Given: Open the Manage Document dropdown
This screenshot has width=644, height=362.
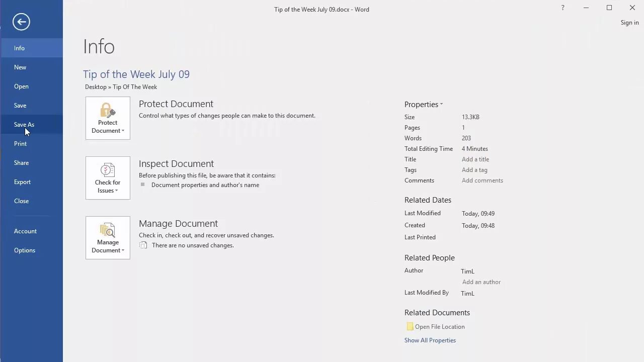Looking at the screenshot, I should tap(108, 238).
